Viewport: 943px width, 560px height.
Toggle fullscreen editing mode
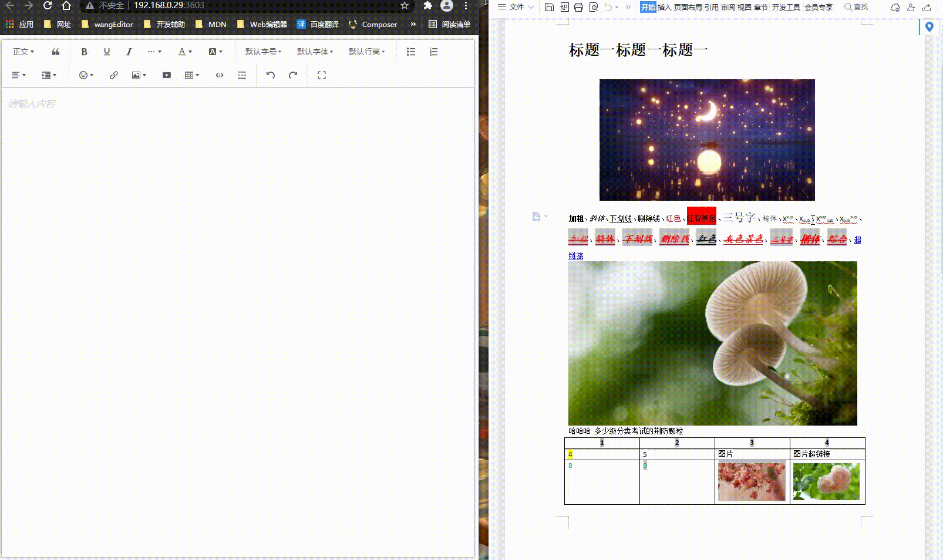(x=321, y=75)
